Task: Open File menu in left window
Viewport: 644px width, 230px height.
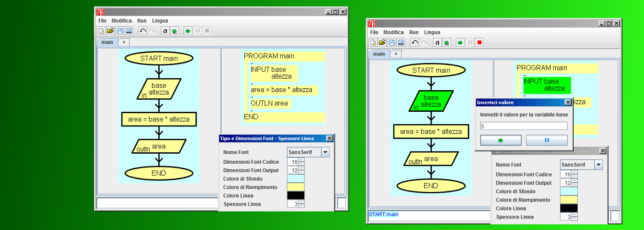Action: point(102,21)
